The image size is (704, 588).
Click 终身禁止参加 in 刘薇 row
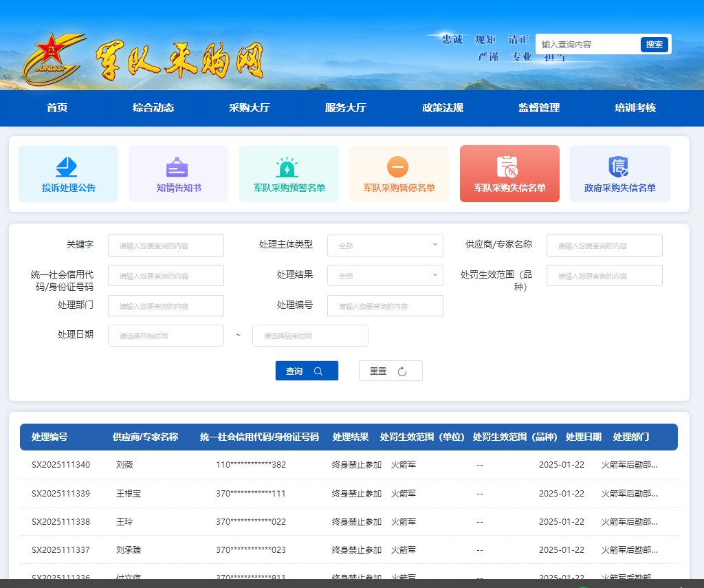(357, 464)
